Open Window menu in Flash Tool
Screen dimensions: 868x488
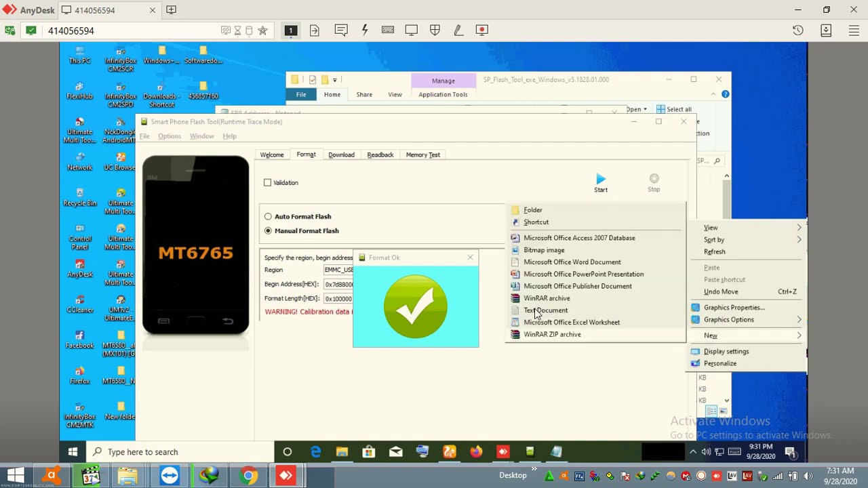[201, 136]
